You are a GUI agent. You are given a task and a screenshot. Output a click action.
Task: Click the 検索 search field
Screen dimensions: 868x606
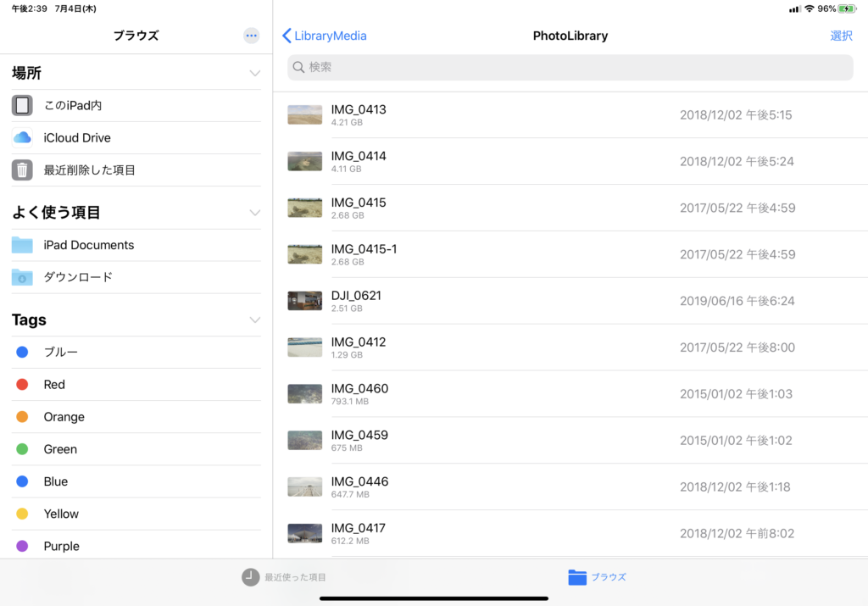(x=570, y=67)
